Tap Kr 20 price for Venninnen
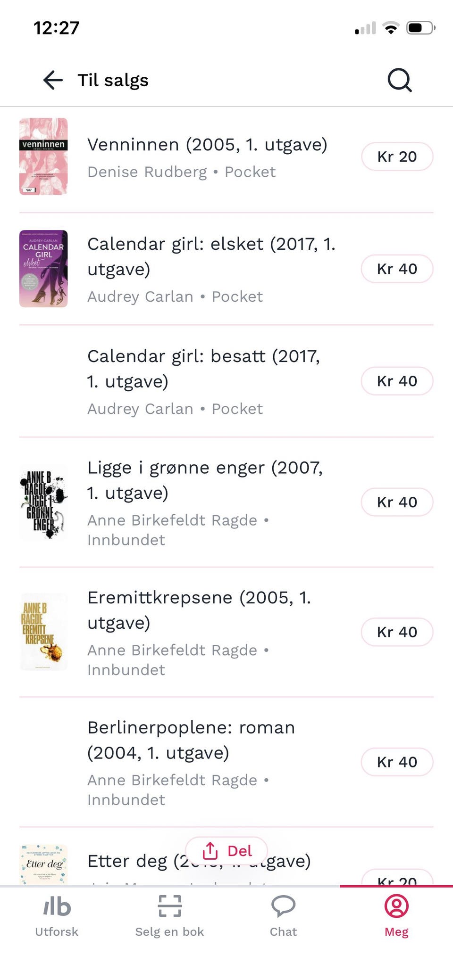The width and height of the screenshot is (453, 980). [397, 156]
